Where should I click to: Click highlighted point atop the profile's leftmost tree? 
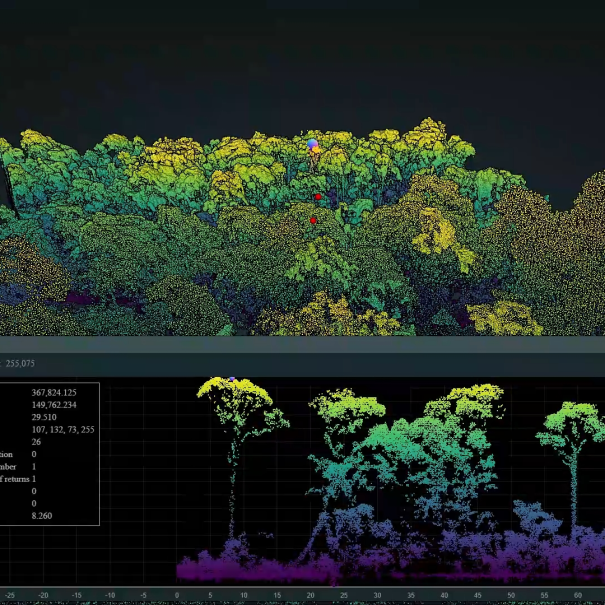(x=231, y=380)
